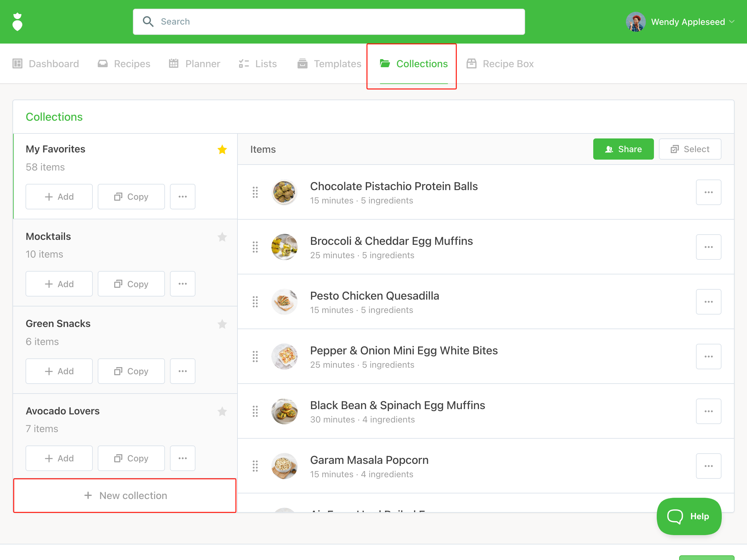Click the app logo in header

coord(17,22)
